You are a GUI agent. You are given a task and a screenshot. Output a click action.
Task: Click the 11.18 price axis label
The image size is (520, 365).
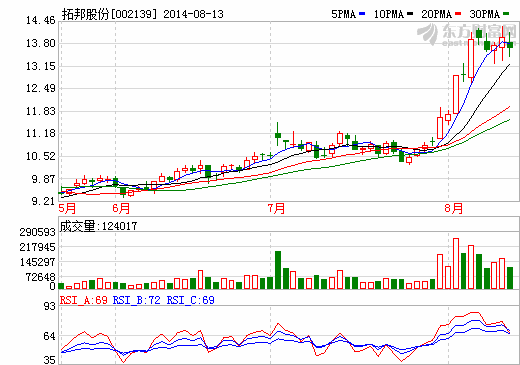click(41, 133)
